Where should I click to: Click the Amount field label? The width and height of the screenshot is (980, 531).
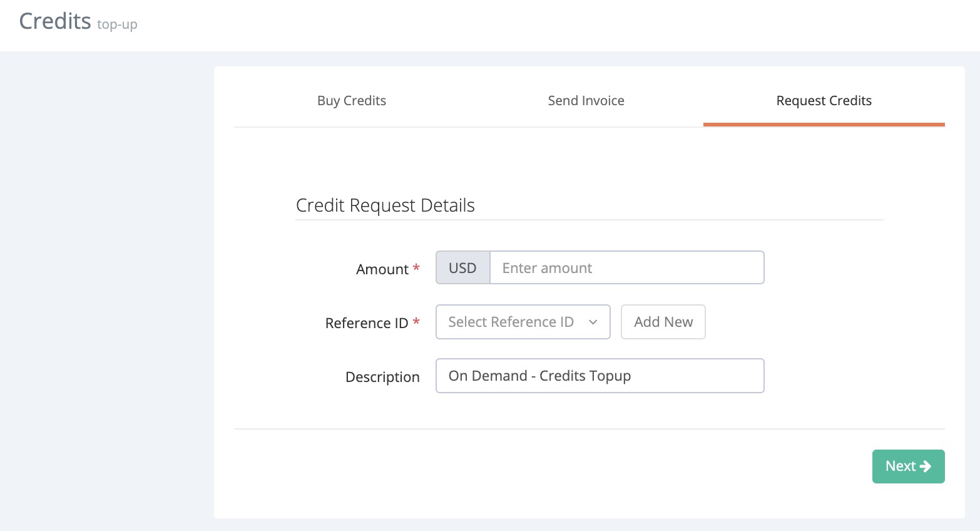[382, 269]
